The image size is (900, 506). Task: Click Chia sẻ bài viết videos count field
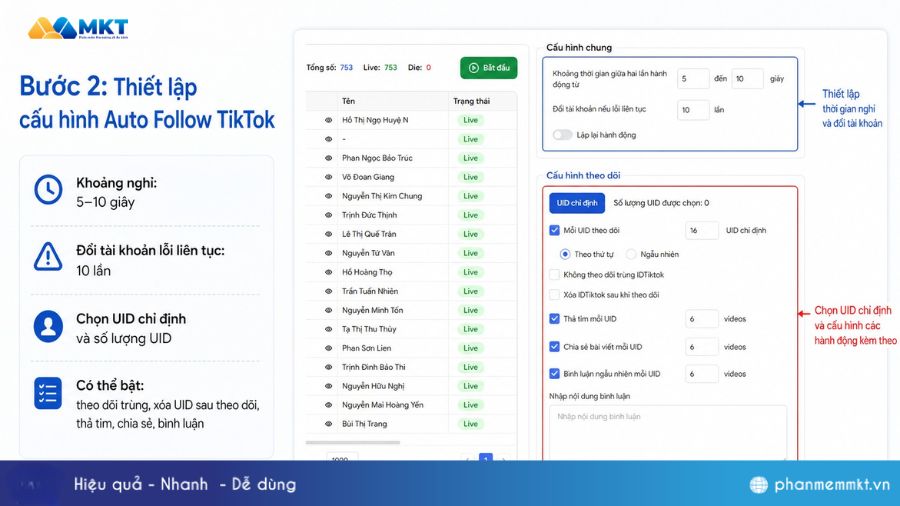tap(701, 347)
